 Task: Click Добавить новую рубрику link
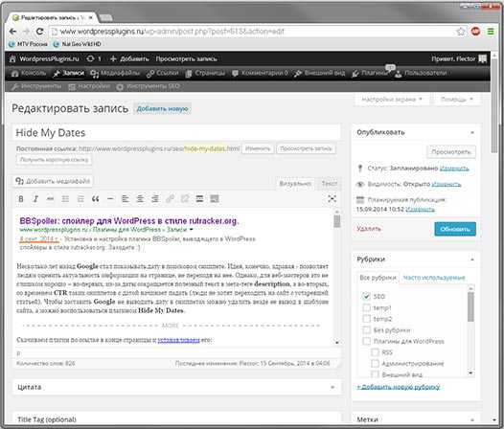tap(399, 387)
